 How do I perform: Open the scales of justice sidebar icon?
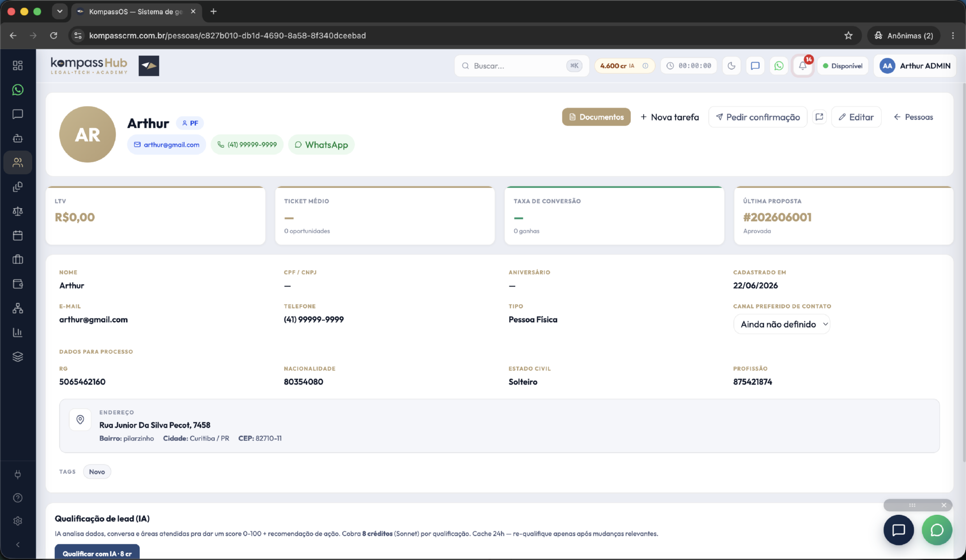click(x=18, y=211)
